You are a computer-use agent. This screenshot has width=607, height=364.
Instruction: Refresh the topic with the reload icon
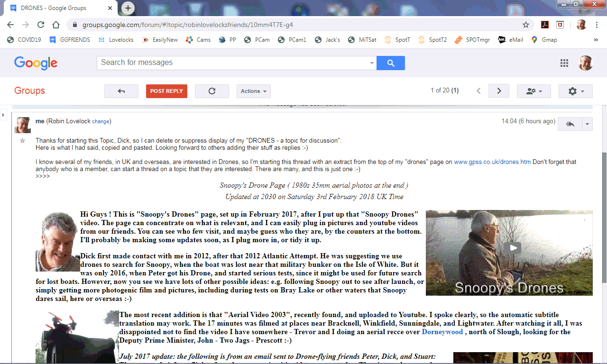pyautogui.click(x=212, y=91)
